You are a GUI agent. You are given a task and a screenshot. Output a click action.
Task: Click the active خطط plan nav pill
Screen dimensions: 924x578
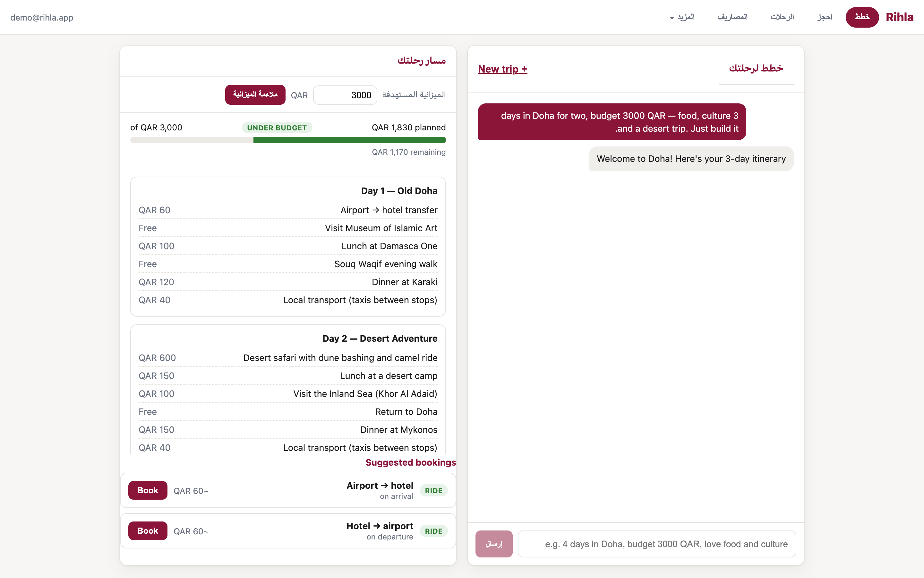pyautogui.click(x=862, y=17)
